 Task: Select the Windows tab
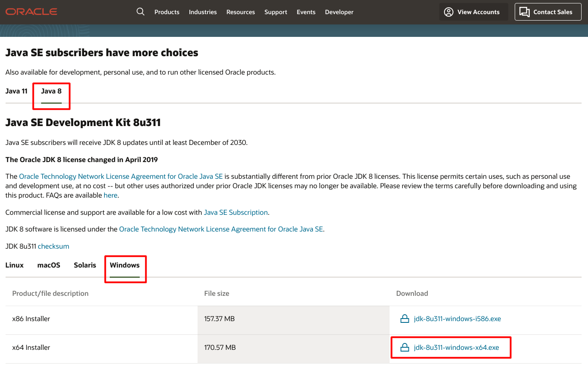(x=125, y=265)
